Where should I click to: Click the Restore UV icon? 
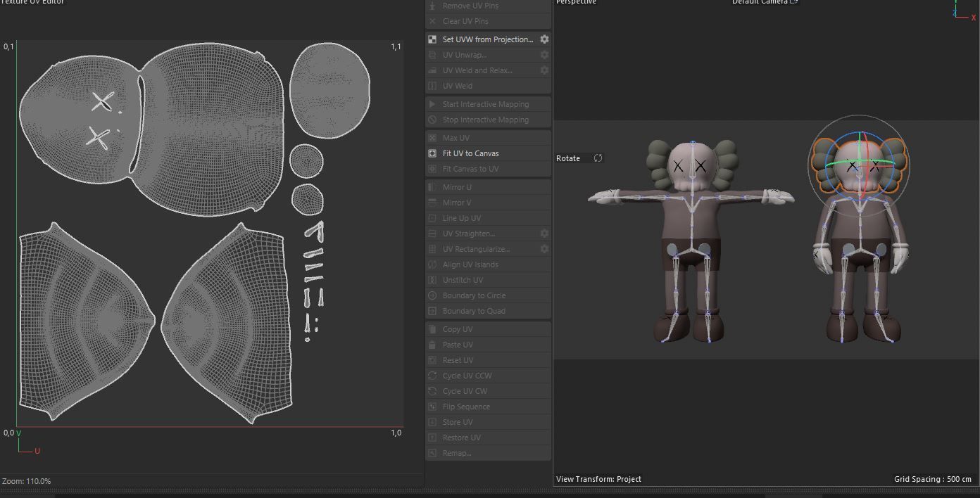click(432, 438)
